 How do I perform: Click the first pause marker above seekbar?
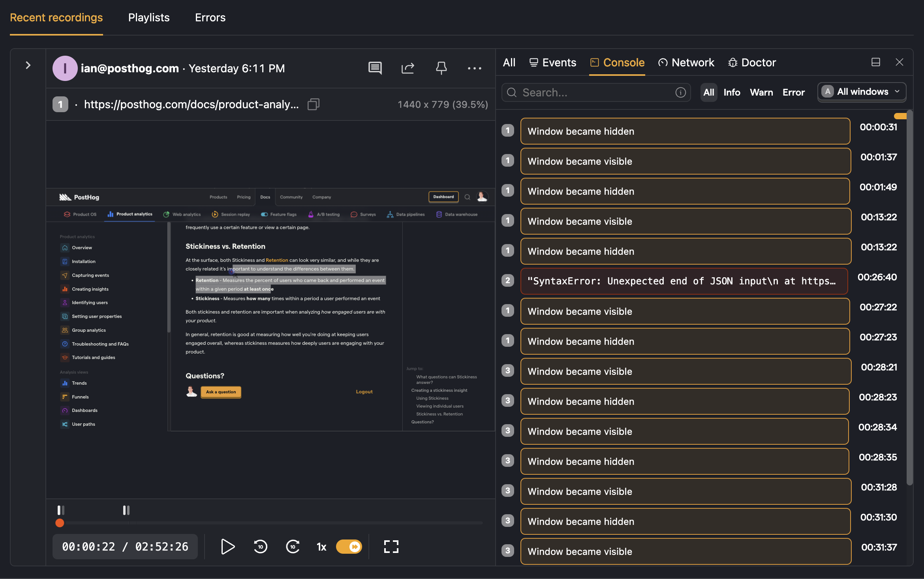tap(61, 510)
